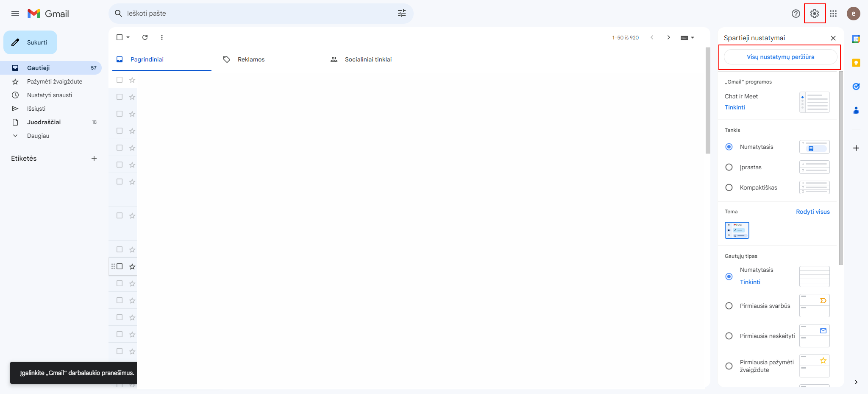Image resolution: width=868 pixels, height=394 pixels.
Task: Refresh the inbox
Action: 145,37
